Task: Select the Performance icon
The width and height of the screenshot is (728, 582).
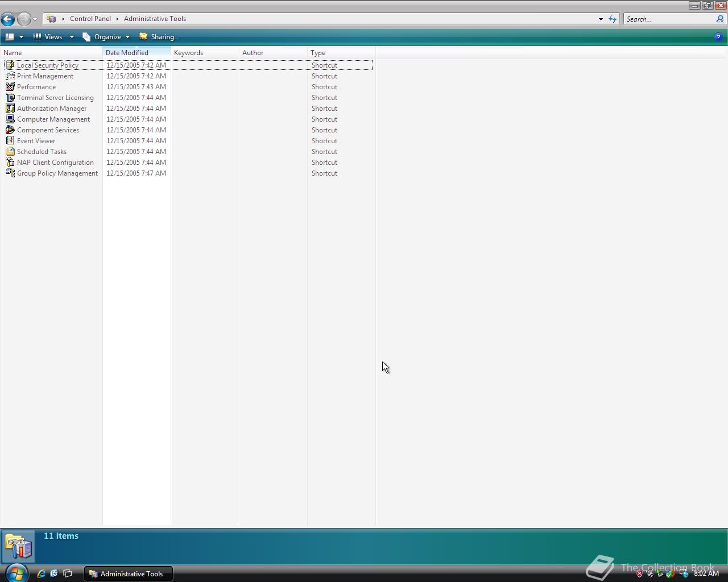Action: tap(10, 87)
